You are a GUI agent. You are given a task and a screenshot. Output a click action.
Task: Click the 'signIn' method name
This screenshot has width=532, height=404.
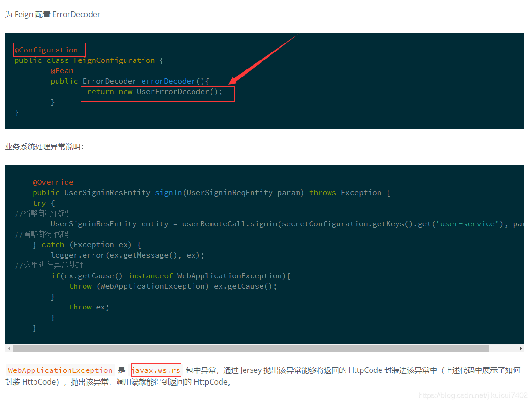[169, 192]
